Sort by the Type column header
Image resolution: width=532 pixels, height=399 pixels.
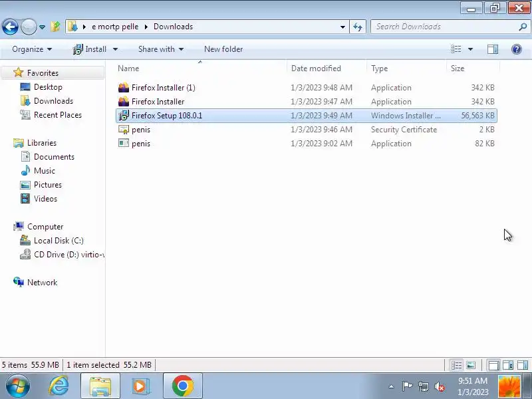click(406, 68)
